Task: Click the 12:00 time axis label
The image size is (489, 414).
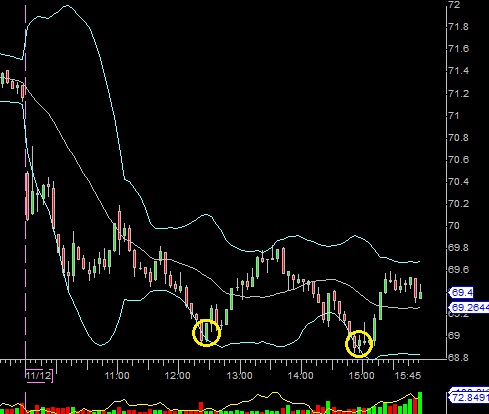Action: 178,376
